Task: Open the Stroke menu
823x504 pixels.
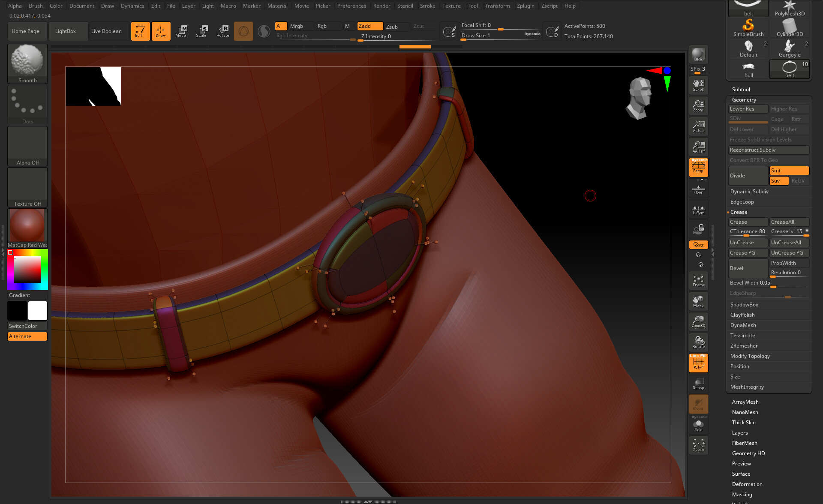Action: (x=427, y=6)
